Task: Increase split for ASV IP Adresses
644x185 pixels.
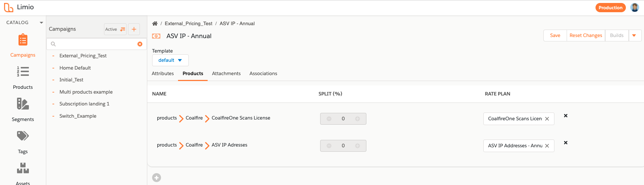Action: (358, 146)
